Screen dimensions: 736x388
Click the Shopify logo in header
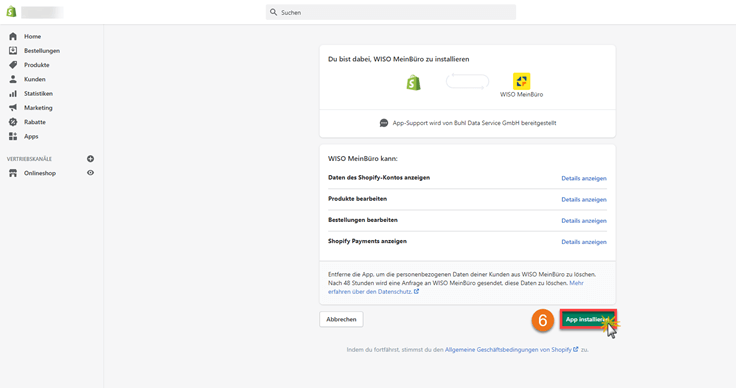[11, 12]
